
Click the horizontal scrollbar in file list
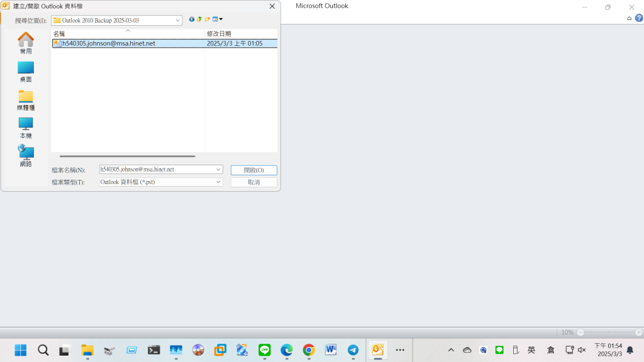click(127, 156)
